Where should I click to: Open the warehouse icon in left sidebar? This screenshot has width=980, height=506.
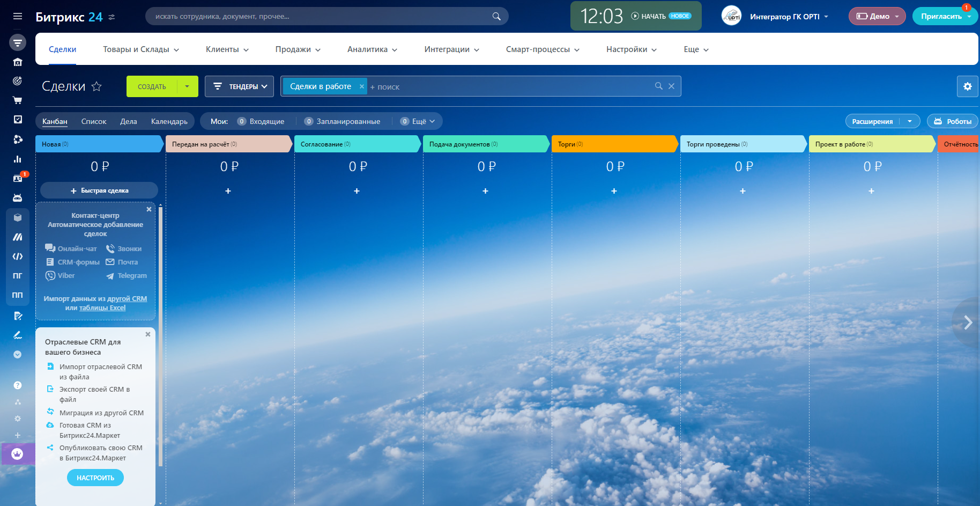coord(18,62)
